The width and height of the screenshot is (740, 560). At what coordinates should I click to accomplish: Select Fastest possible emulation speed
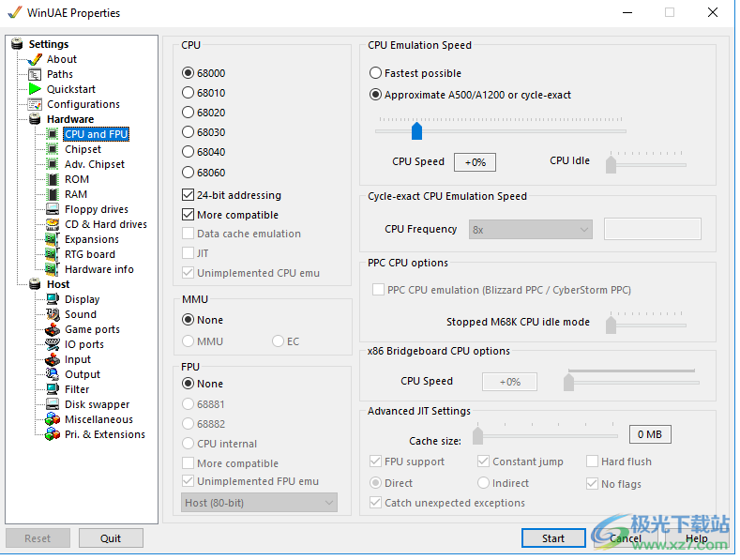(x=375, y=73)
